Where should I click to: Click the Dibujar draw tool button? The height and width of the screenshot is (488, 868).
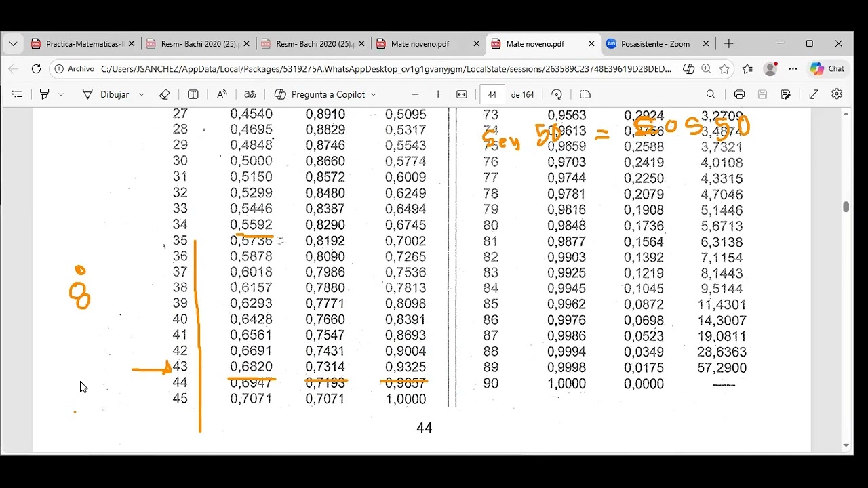[106, 94]
